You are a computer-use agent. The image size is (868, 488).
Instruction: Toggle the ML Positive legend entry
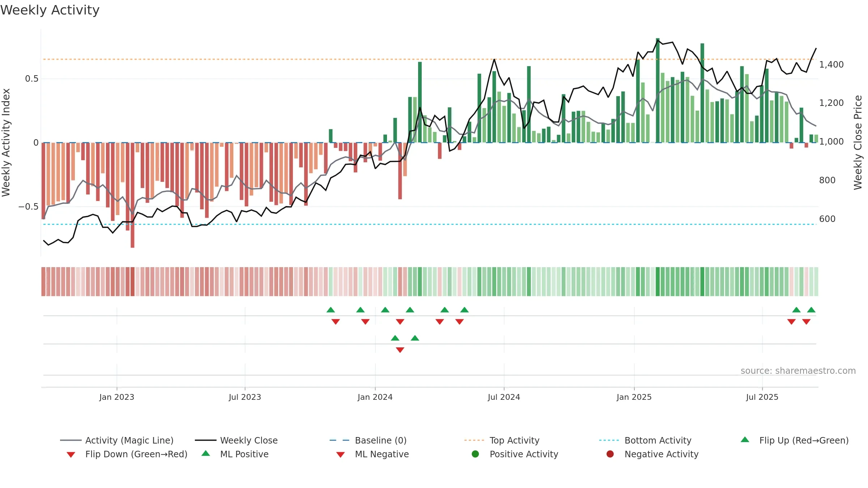tap(235, 454)
